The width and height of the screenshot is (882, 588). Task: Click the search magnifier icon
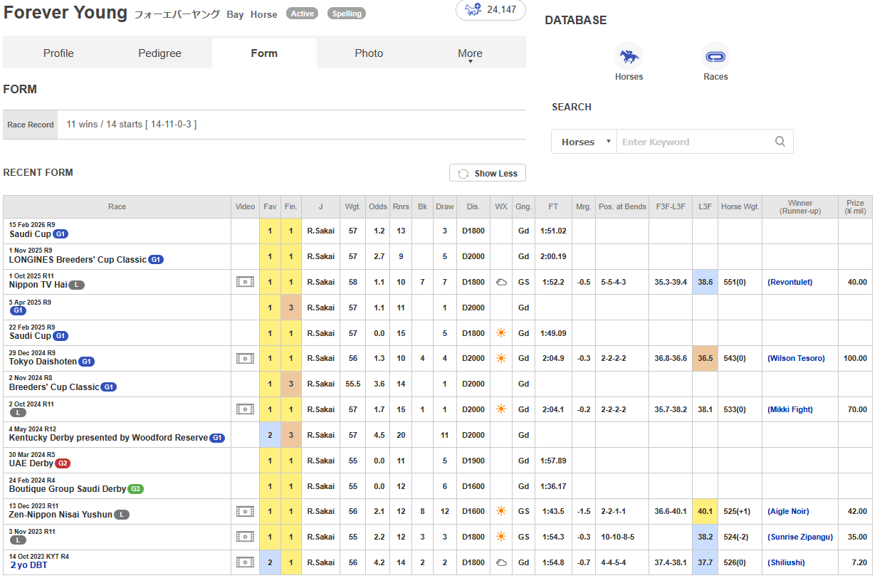pyautogui.click(x=780, y=142)
